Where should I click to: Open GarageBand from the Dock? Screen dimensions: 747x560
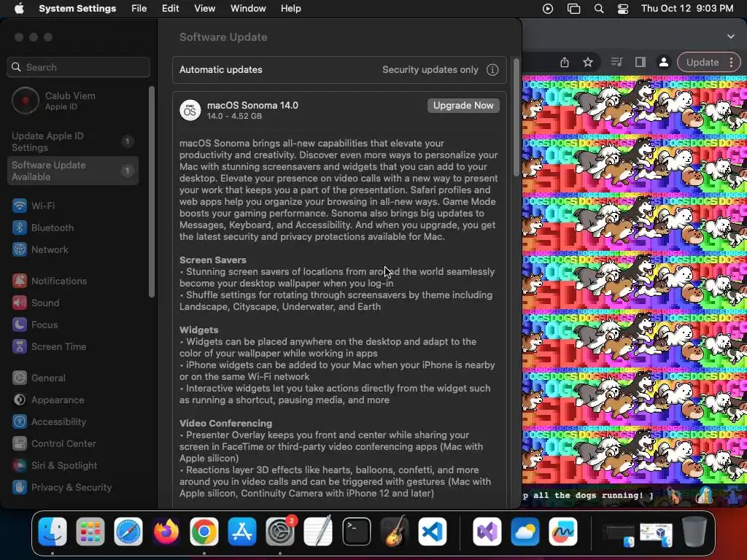[395, 532]
